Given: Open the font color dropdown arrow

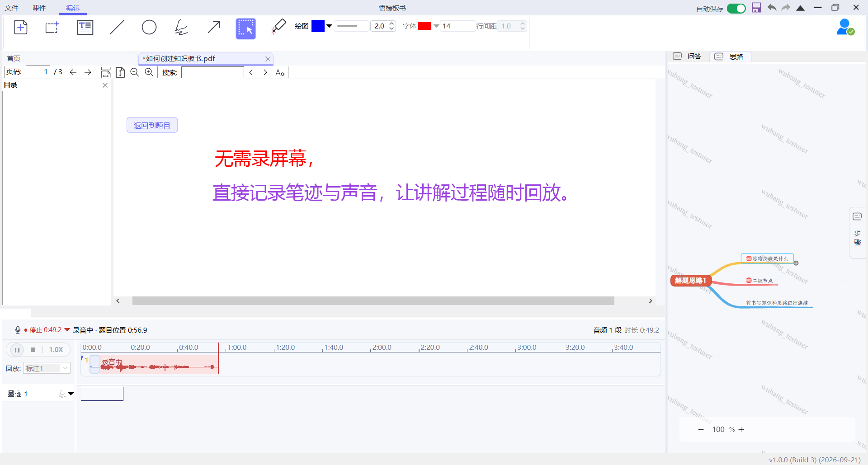Looking at the screenshot, I should pyautogui.click(x=436, y=26).
